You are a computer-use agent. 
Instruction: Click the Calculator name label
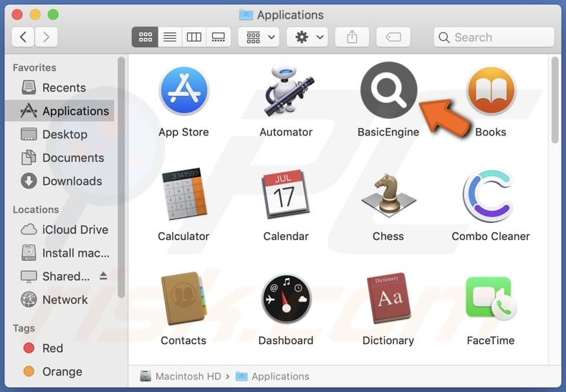pyautogui.click(x=183, y=236)
